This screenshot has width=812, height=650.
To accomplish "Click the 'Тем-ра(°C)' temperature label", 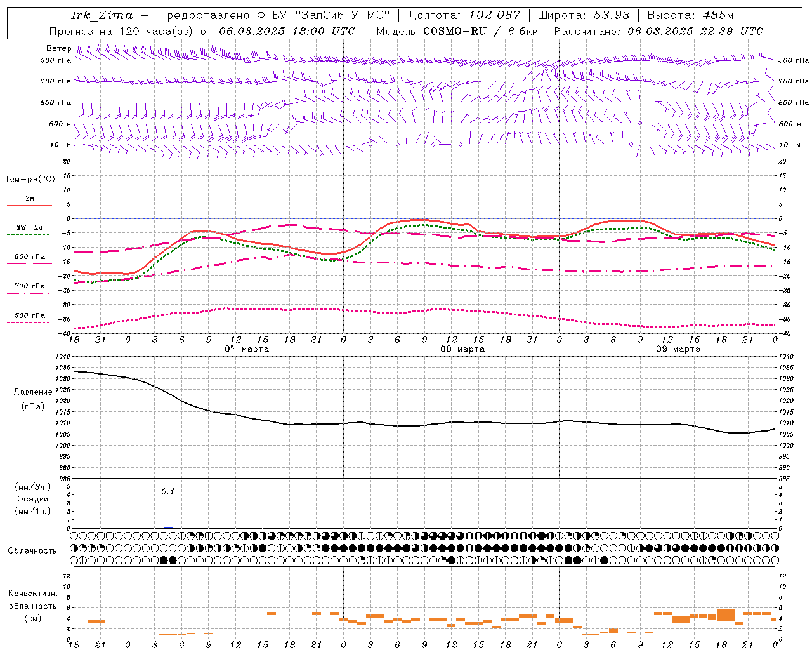I will tap(30, 180).
